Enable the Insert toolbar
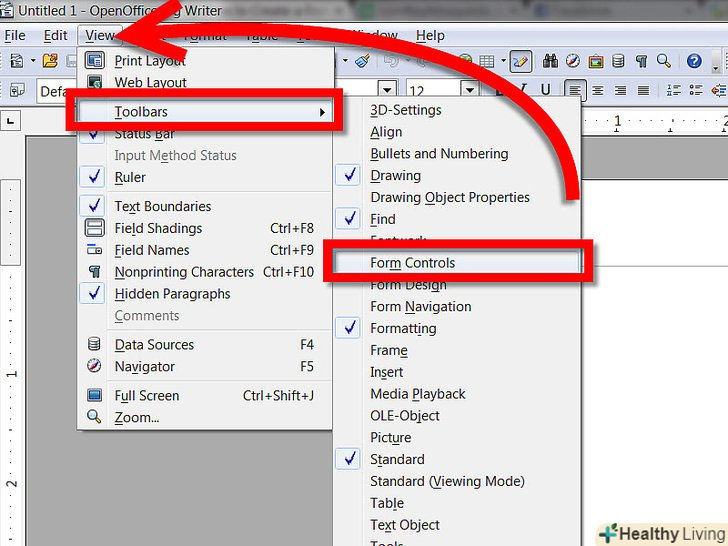This screenshot has height=546, width=728. pyautogui.click(x=457, y=372)
